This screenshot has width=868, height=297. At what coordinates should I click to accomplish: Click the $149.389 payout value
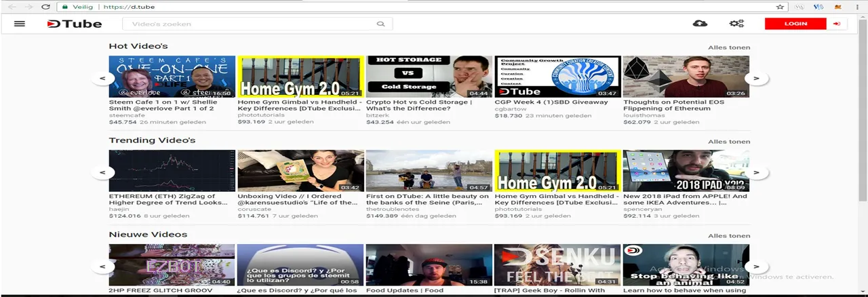click(382, 216)
